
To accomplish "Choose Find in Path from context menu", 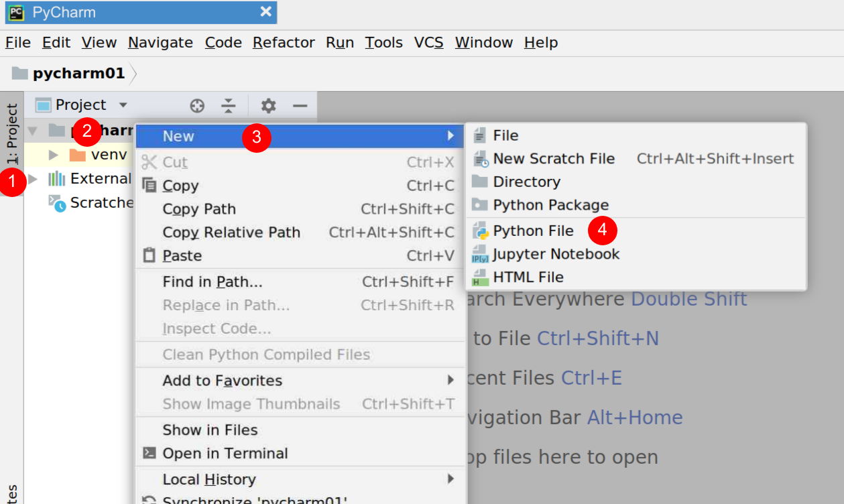I will [x=212, y=282].
